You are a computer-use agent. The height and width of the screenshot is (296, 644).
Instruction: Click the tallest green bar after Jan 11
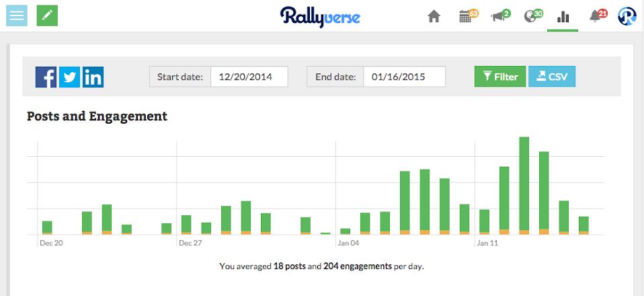pyautogui.click(x=524, y=184)
